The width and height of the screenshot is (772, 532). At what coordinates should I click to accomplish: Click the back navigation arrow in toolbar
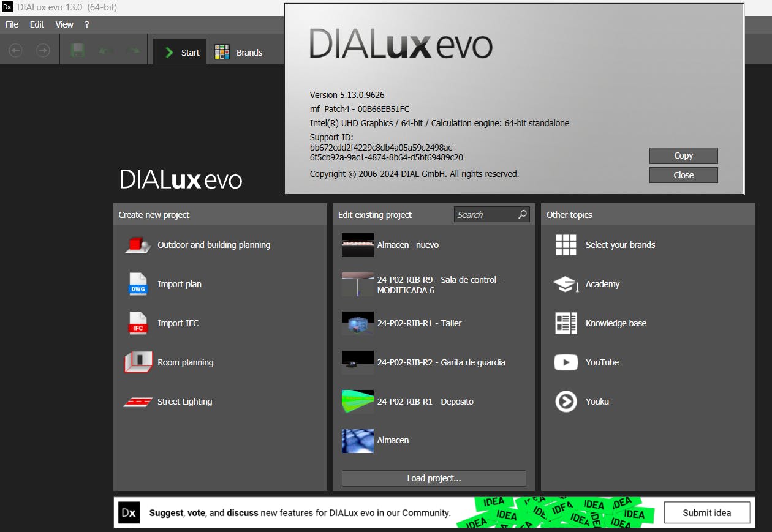[x=15, y=51]
